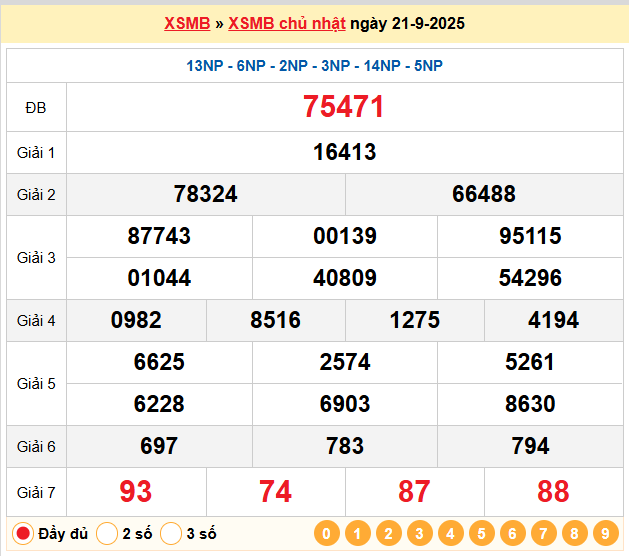
Task: Click the orange digit 0 filter circle
Action: click(x=325, y=533)
